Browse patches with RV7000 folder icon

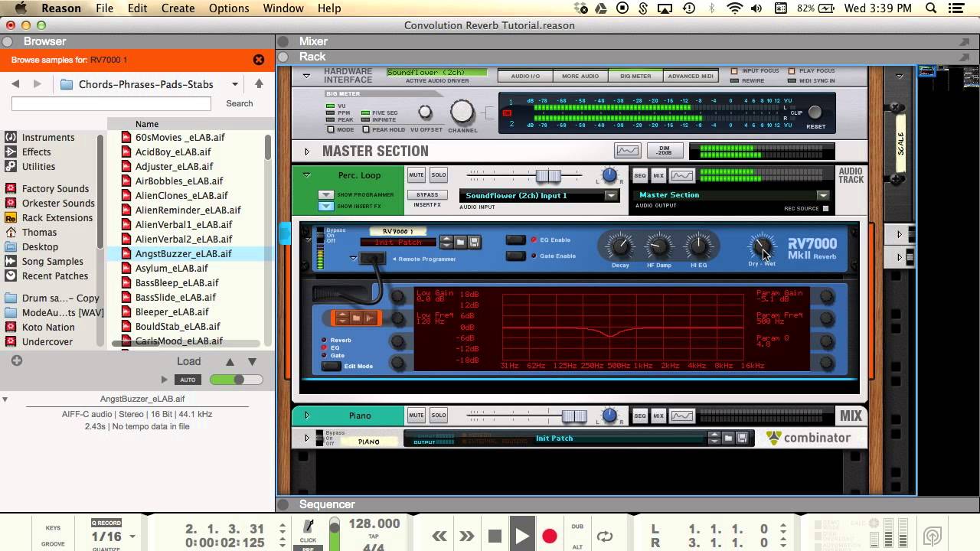[461, 243]
